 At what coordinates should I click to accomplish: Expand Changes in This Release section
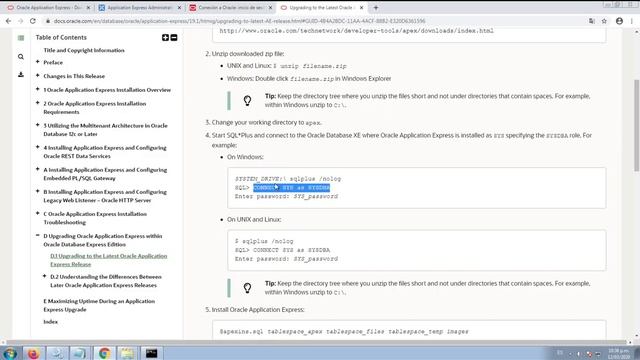[x=38, y=76]
